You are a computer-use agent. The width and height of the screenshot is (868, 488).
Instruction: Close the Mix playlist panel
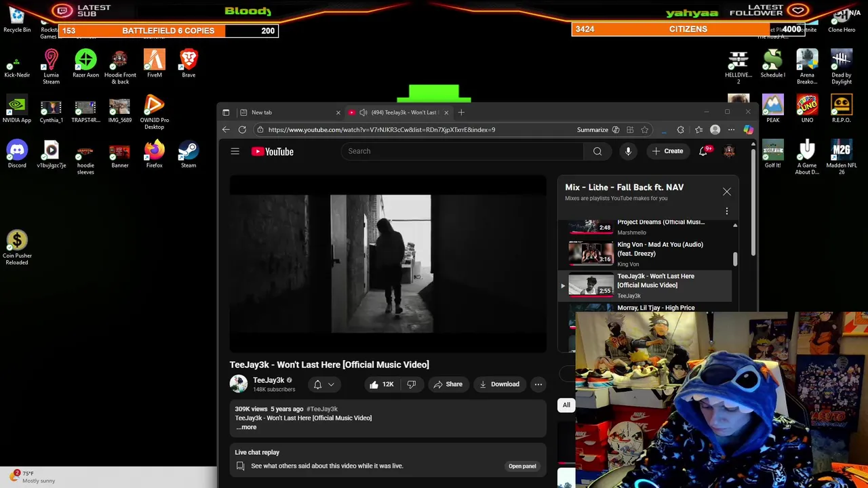point(726,192)
